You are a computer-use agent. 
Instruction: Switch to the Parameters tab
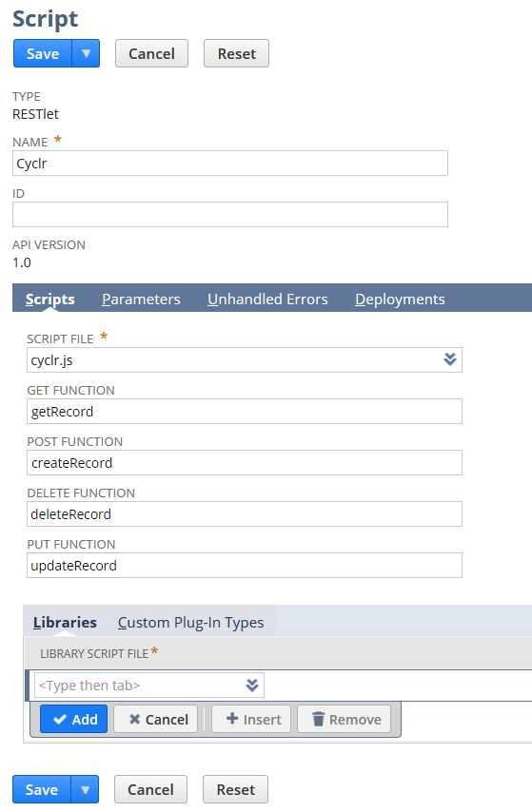(141, 299)
